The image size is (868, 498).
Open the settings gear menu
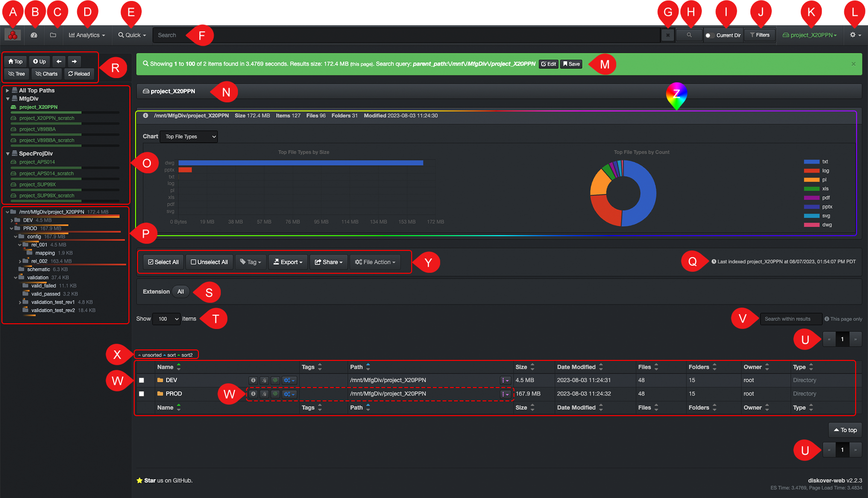[x=855, y=35]
